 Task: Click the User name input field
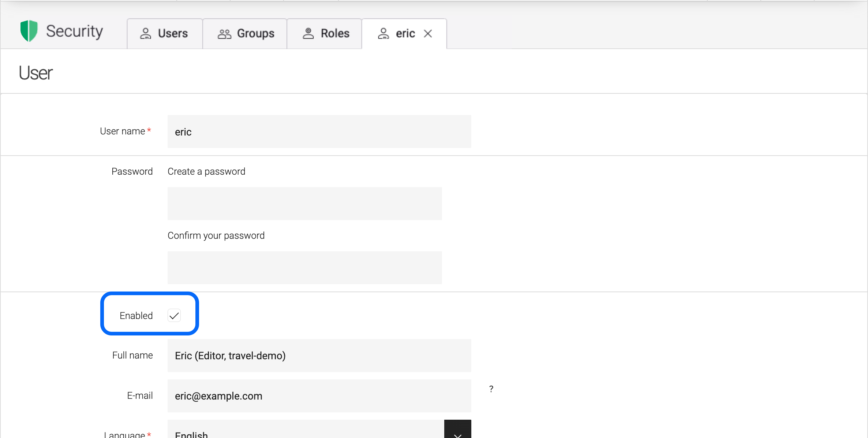[319, 131]
